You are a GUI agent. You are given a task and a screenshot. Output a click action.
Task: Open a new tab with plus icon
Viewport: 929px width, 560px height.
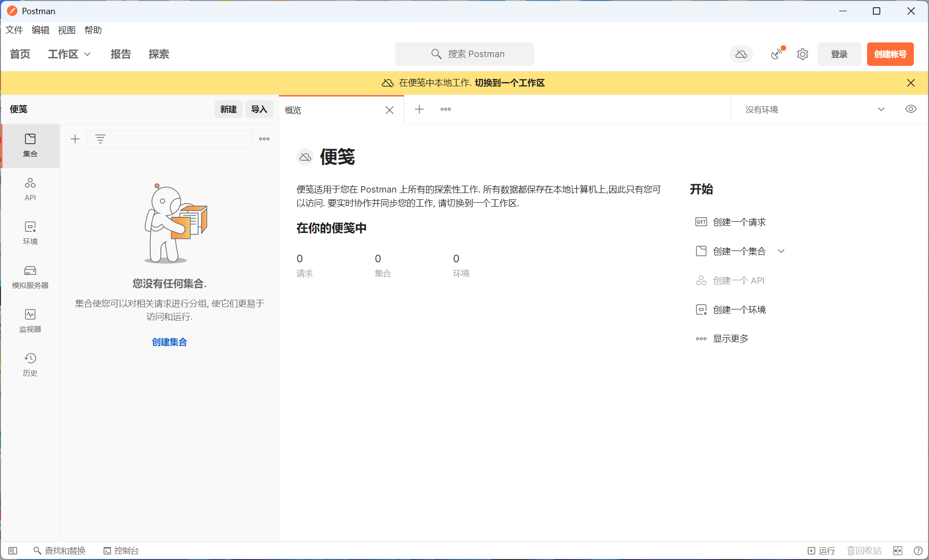point(419,109)
